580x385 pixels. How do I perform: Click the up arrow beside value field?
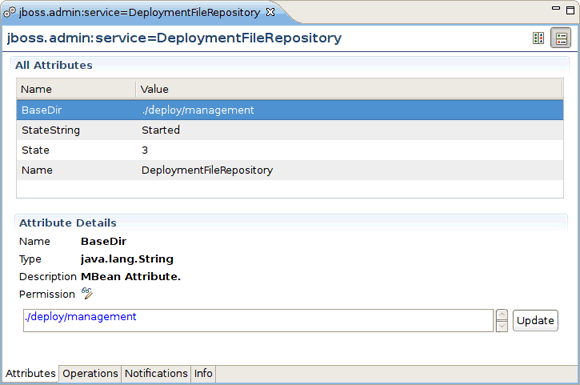502,315
